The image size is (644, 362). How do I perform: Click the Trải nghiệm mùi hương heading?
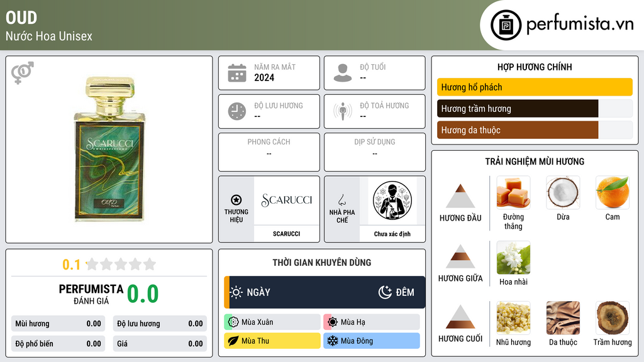point(535,162)
